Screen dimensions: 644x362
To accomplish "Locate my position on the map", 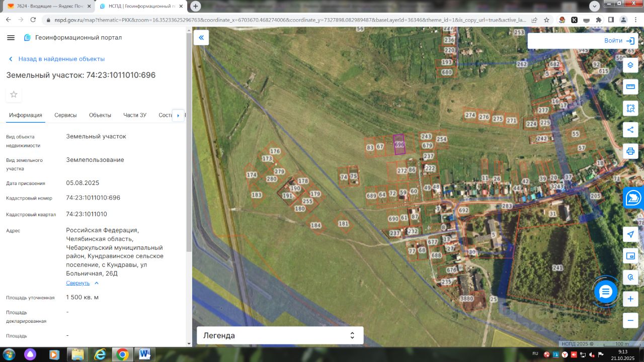I will click(630, 234).
